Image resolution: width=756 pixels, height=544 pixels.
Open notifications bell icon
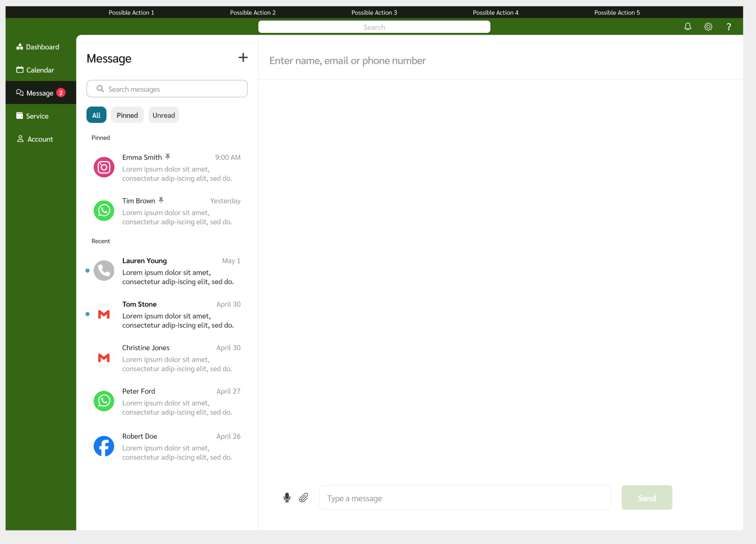[688, 27]
